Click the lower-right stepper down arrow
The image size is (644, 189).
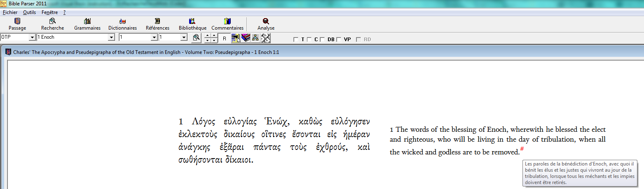[x=214, y=40]
